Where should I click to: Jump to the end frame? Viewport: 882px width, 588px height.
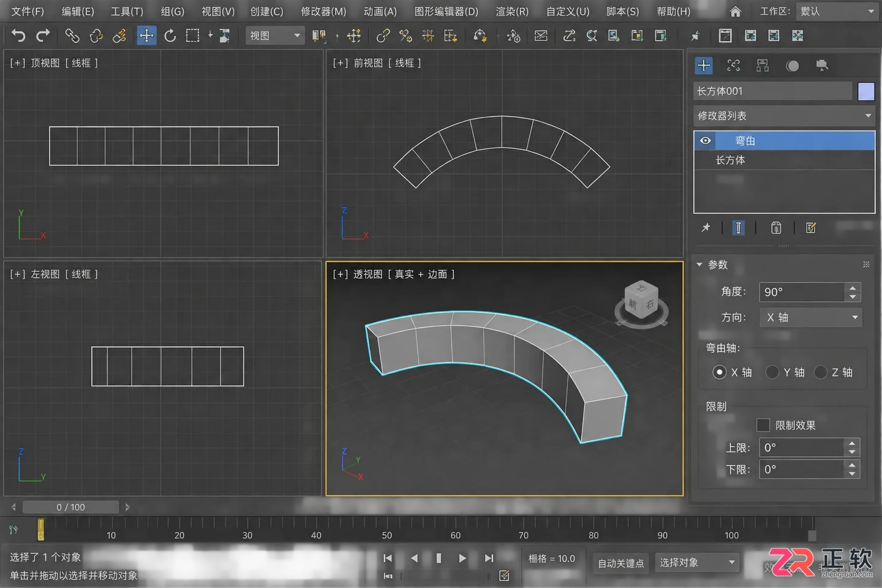[489, 558]
